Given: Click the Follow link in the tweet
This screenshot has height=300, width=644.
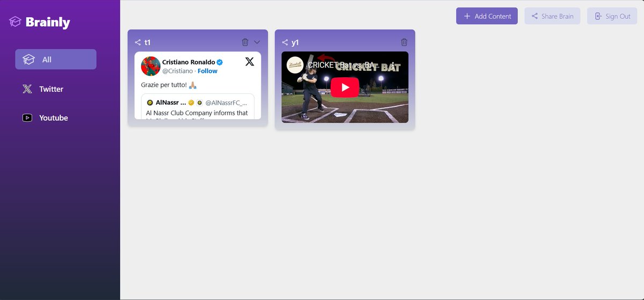Looking at the screenshot, I should [208, 71].
